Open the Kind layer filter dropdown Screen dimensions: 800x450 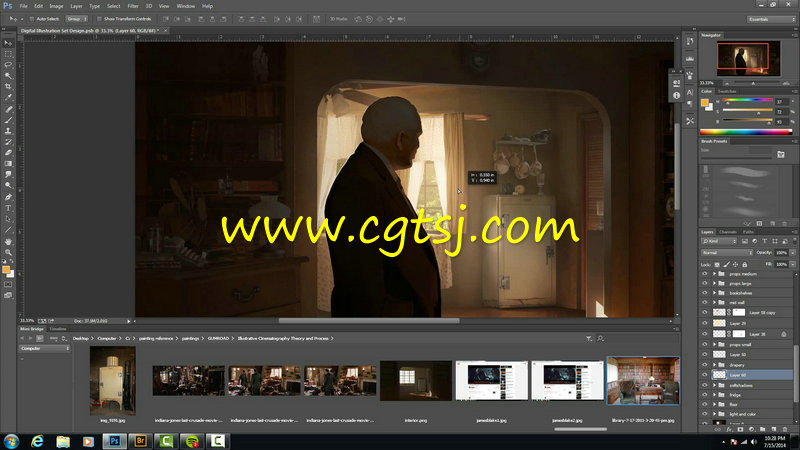coord(719,241)
